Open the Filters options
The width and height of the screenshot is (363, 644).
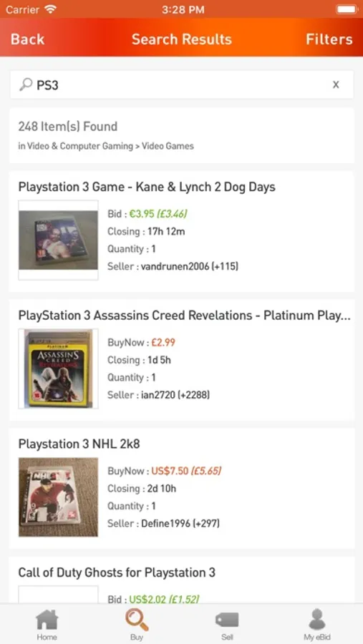[x=329, y=39]
